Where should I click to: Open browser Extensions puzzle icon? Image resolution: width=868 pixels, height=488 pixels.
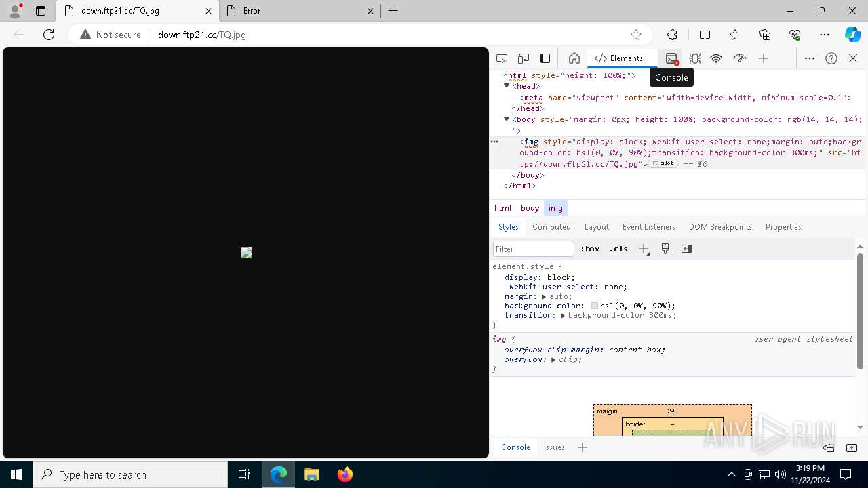click(672, 35)
